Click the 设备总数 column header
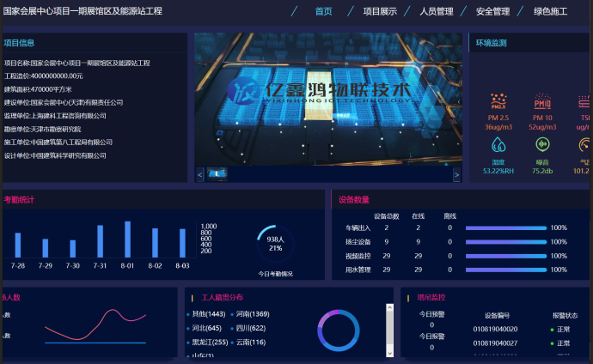This screenshot has width=593, height=364. (387, 216)
